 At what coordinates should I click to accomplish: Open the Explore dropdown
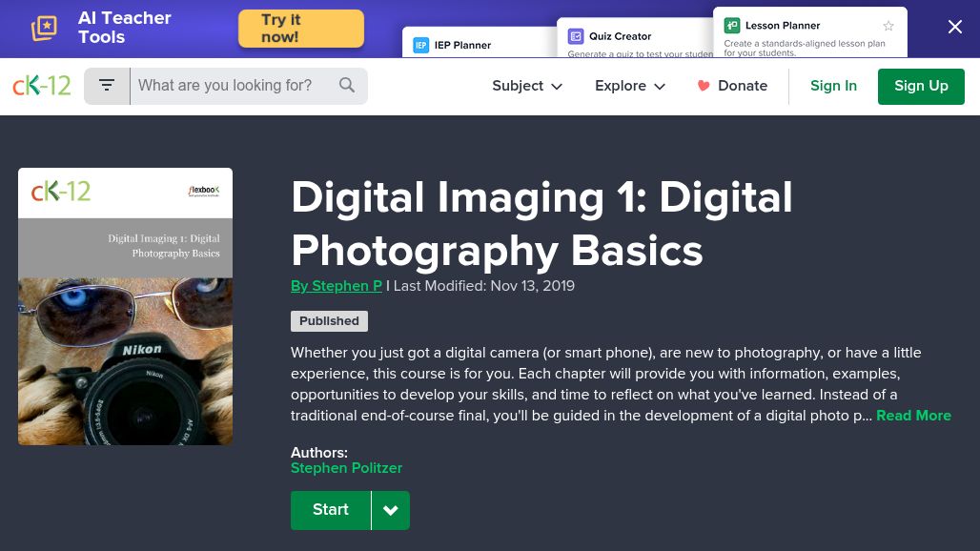(630, 86)
